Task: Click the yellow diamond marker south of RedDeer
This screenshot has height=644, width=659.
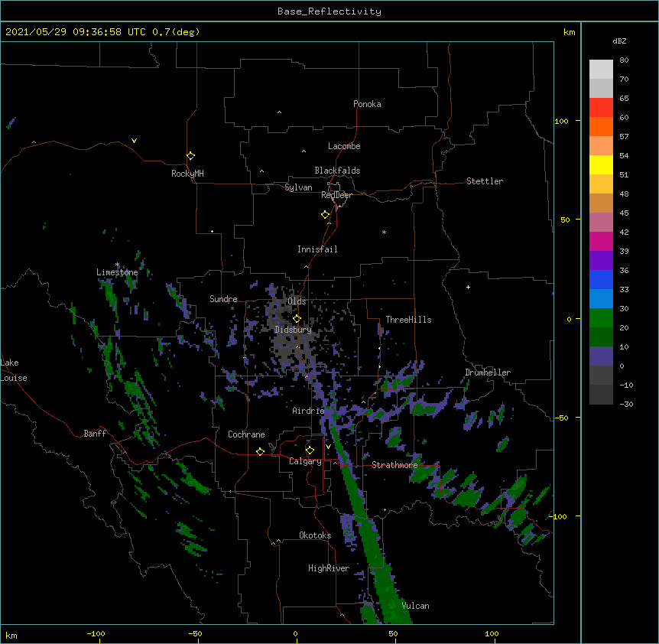Action: coord(325,215)
